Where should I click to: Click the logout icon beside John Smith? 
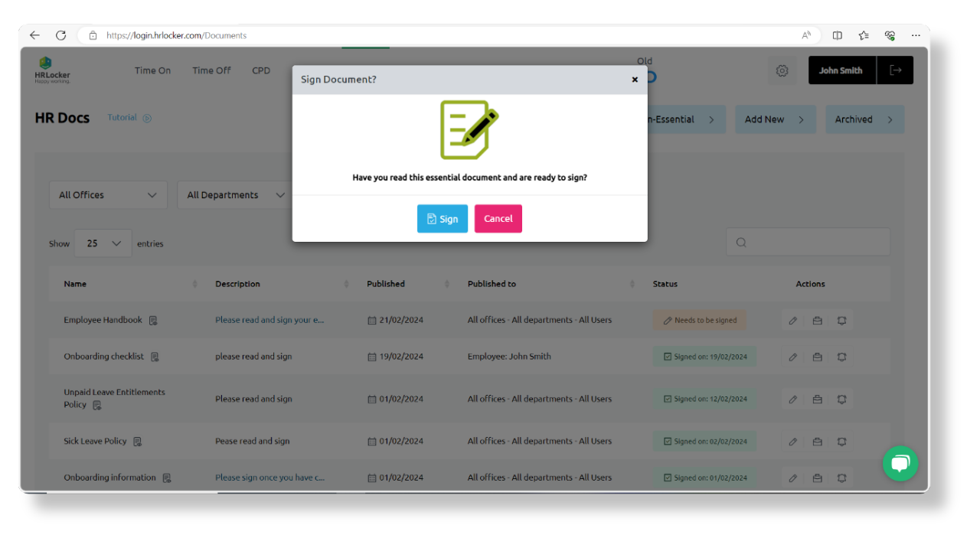pyautogui.click(x=895, y=70)
